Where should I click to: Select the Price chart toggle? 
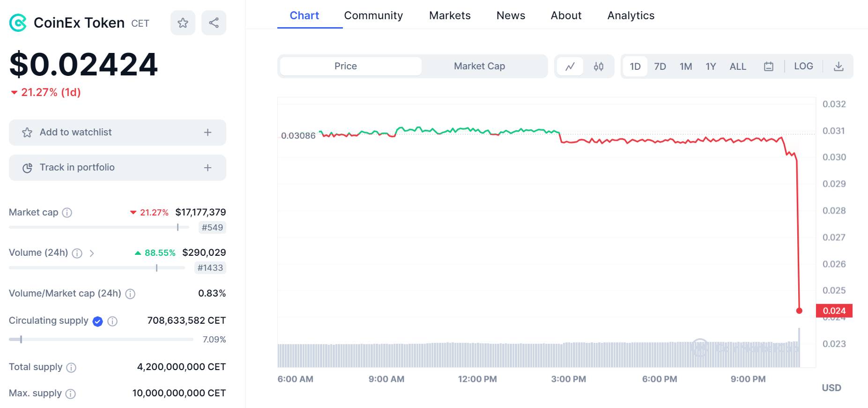(350, 66)
